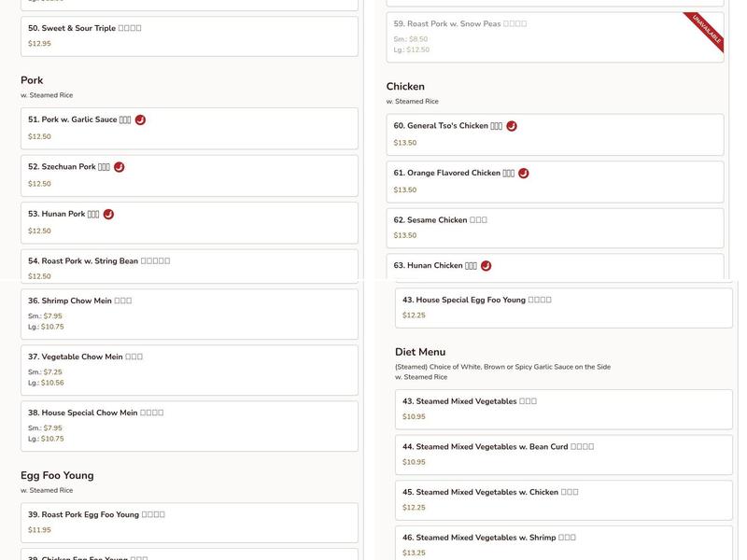Viewport: 747px width, 560px height.
Task: Click the spicy icon by Hunan Chicken
Action: [x=486, y=266]
